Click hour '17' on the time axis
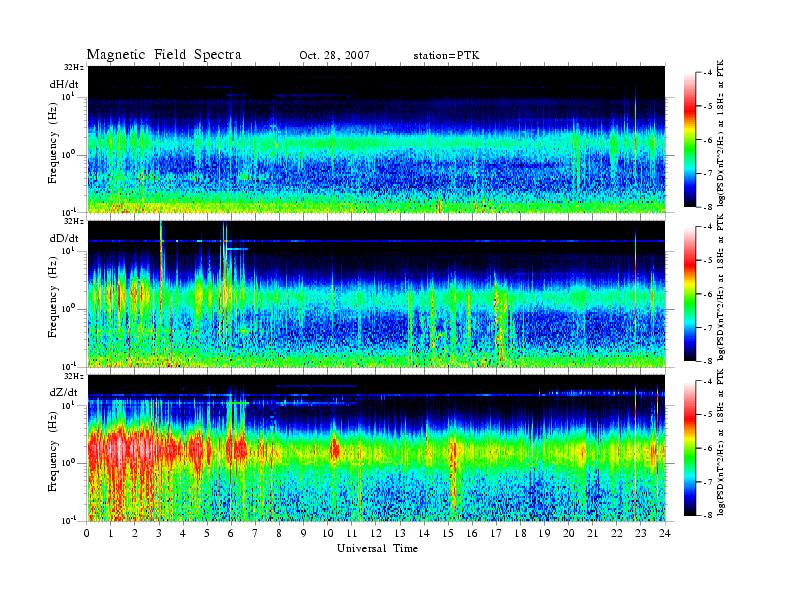 point(497,533)
